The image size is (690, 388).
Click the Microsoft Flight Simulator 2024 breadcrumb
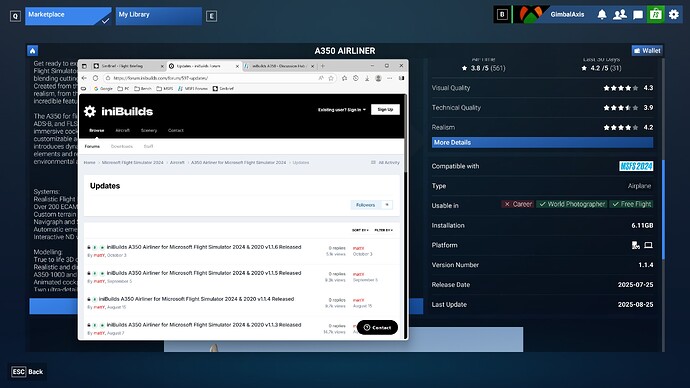[x=132, y=163]
